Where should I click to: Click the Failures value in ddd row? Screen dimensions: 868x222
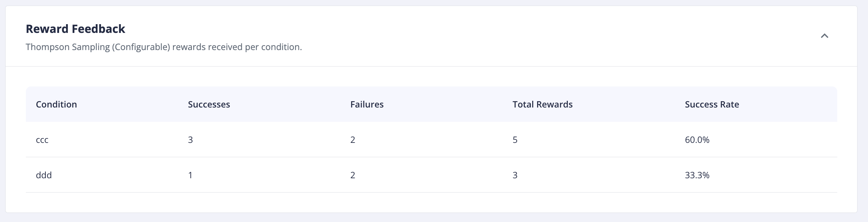pyautogui.click(x=353, y=175)
